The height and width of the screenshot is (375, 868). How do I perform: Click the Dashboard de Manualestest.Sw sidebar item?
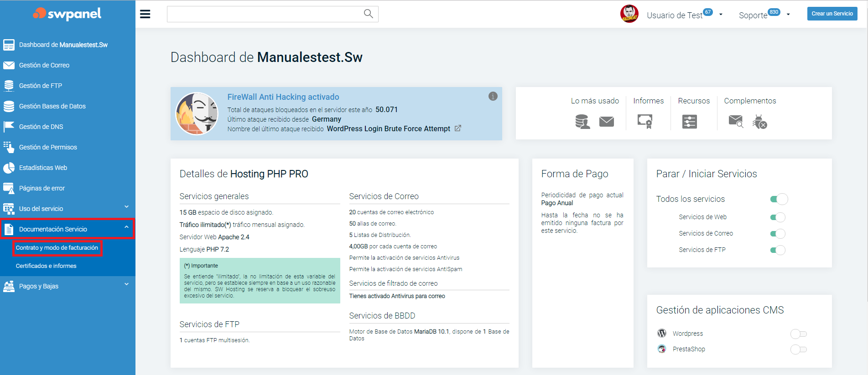[x=63, y=45]
